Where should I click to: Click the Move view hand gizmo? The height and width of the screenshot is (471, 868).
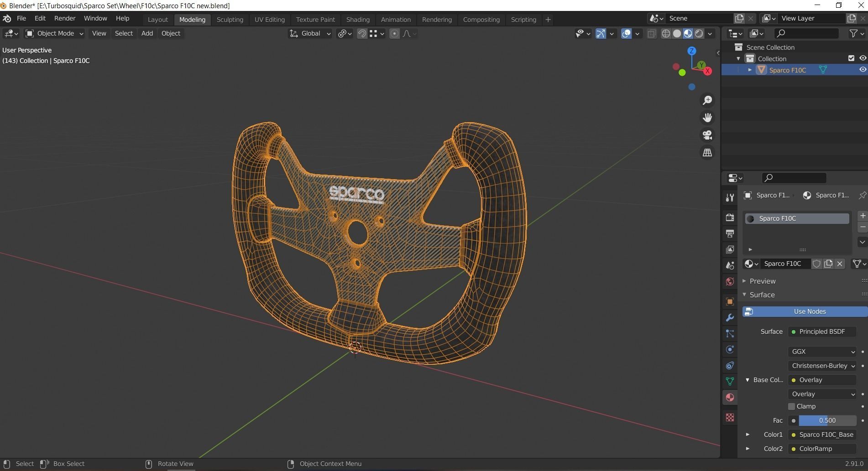coord(707,118)
